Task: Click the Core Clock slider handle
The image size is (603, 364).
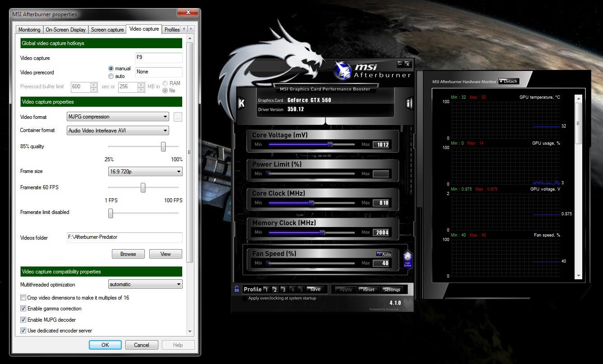Action: point(311,203)
